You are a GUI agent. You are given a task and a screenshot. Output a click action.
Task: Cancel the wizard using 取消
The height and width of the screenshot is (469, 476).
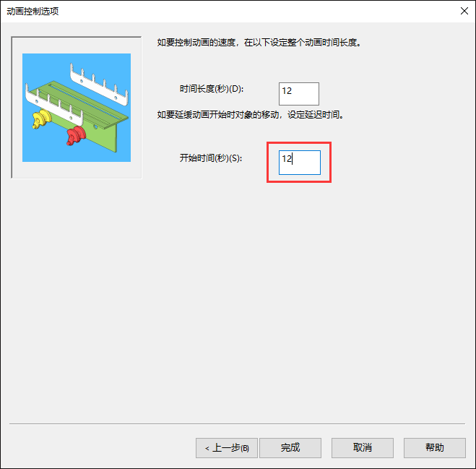[363, 448]
